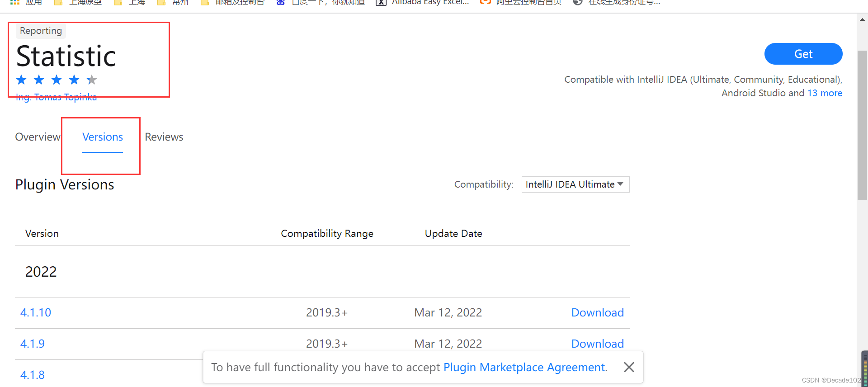
Task: Click the 'Version' column header
Action: [42, 233]
